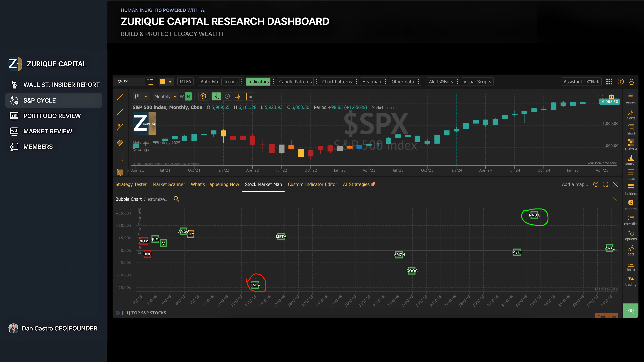Viewport: 644px width, 362px height.
Task: Select the trend line drawing tool
Action: (x=120, y=97)
